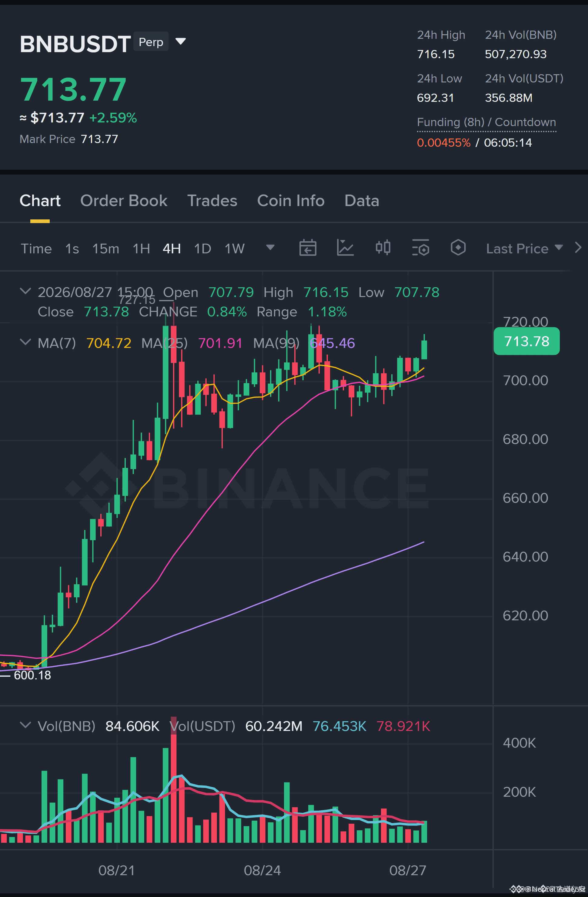
Task: Open the BNBUSDT pair selector dropdown arrow
Action: pos(181,41)
